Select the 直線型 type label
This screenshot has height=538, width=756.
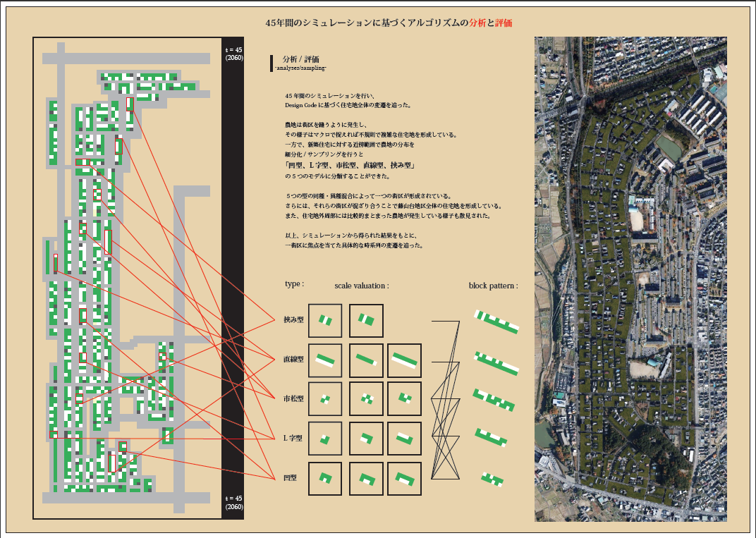point(293,359)
